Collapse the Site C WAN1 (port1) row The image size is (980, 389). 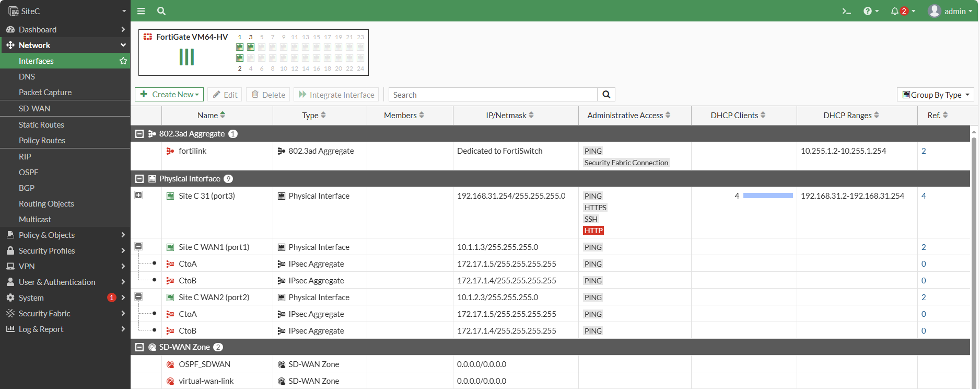click(138, 246)
